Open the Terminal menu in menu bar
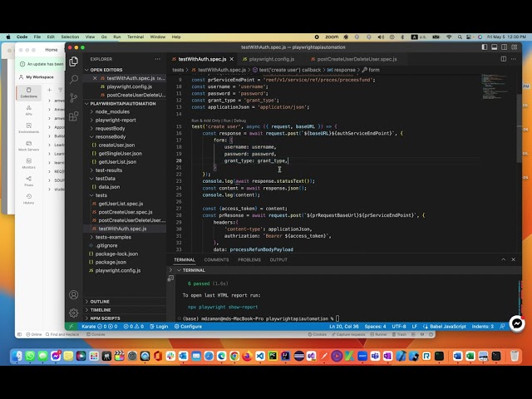This screenshot has width=532, height=399. [x=135, y=37]
